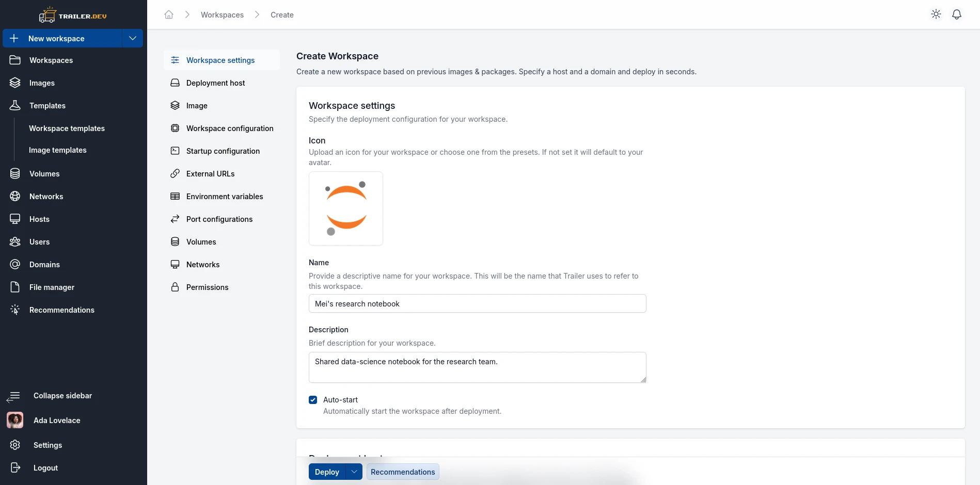Screen dimensions: 980x485
Task: Click the Domains at-sign icon
Action: point(15,264)
